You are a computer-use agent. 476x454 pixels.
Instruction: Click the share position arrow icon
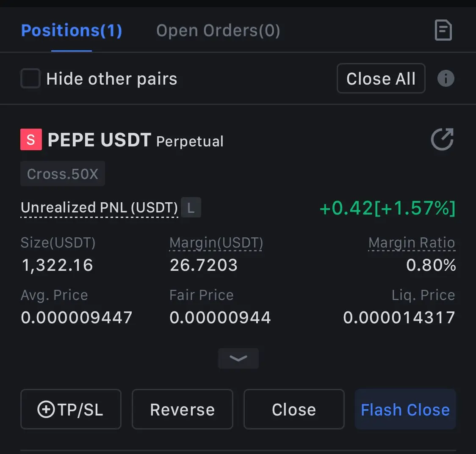(442, 139)
